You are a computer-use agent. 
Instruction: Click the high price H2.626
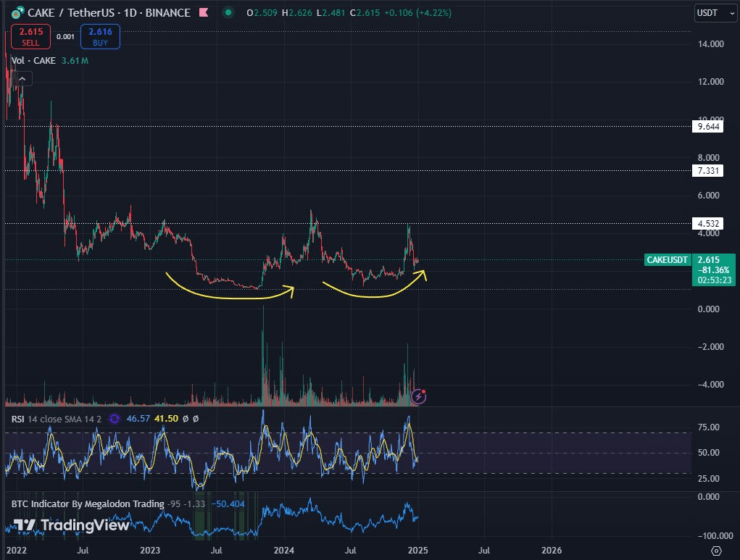pyautogui.click(x=297, y=13)
